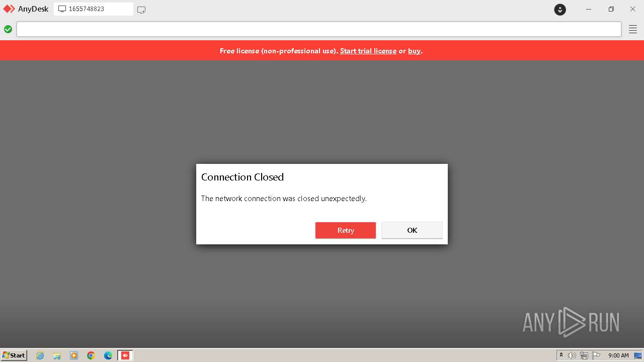
Task: Follow the Start trial license link
Action: pyautogui.click(x=368, y=51)
